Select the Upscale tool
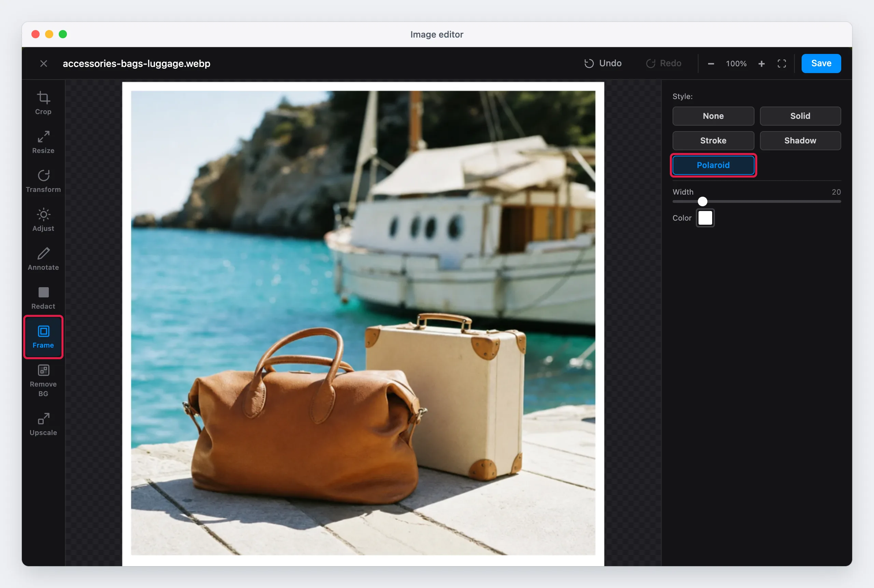 (x=43, y=424)
